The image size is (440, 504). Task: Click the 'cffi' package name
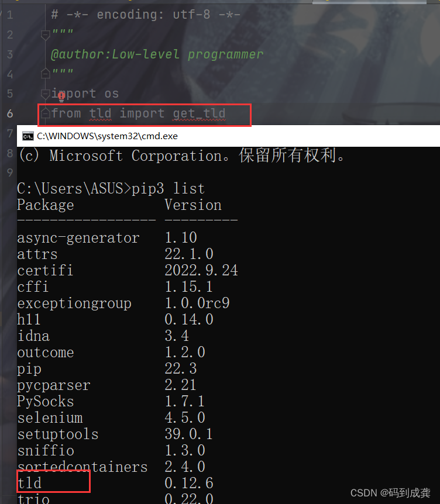tap(33, 286)
